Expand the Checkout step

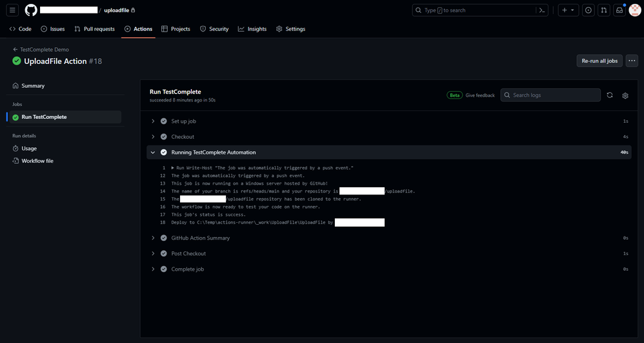(183, 137)
